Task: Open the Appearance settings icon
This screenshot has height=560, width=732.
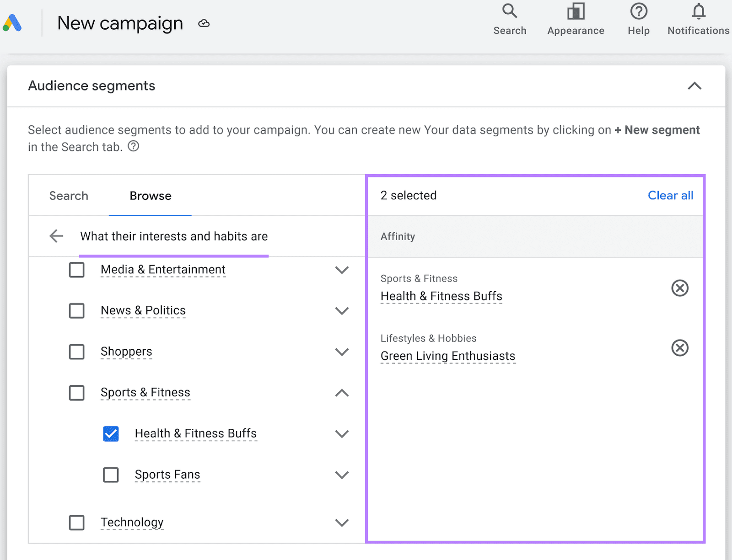Action: coord(575,18)
